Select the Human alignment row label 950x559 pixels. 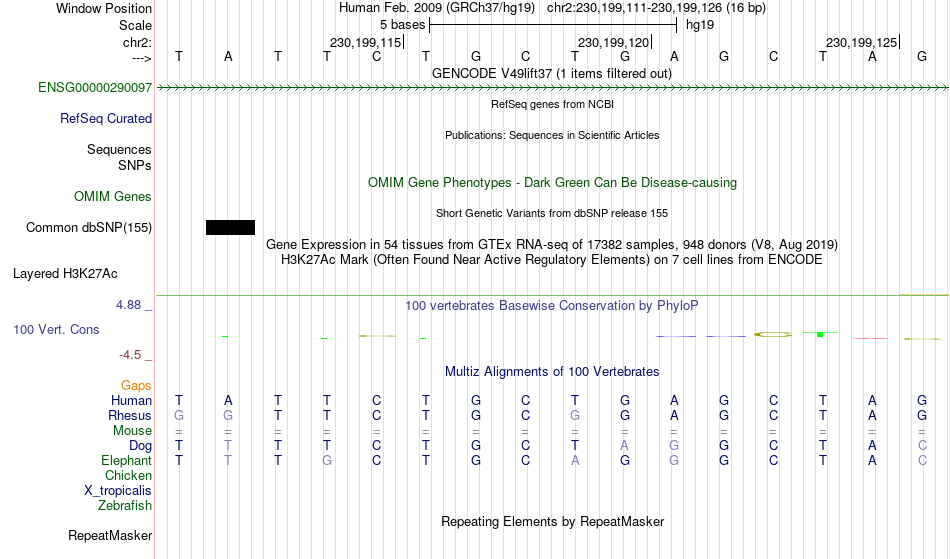131,401
